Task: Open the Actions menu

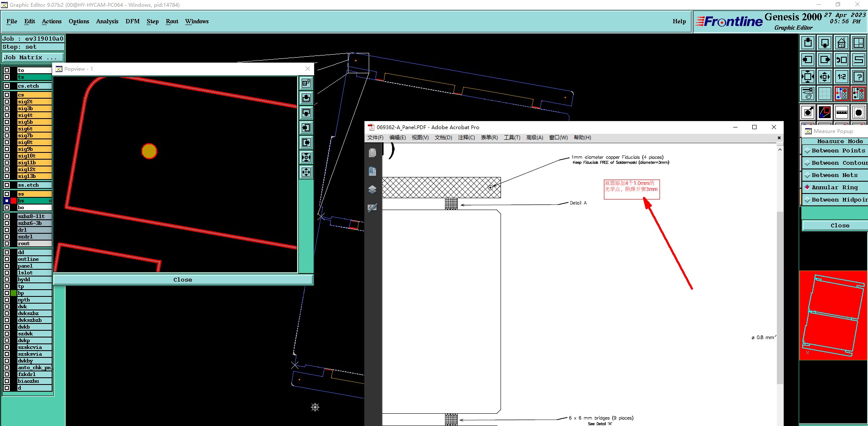Action: click(52, 21)
